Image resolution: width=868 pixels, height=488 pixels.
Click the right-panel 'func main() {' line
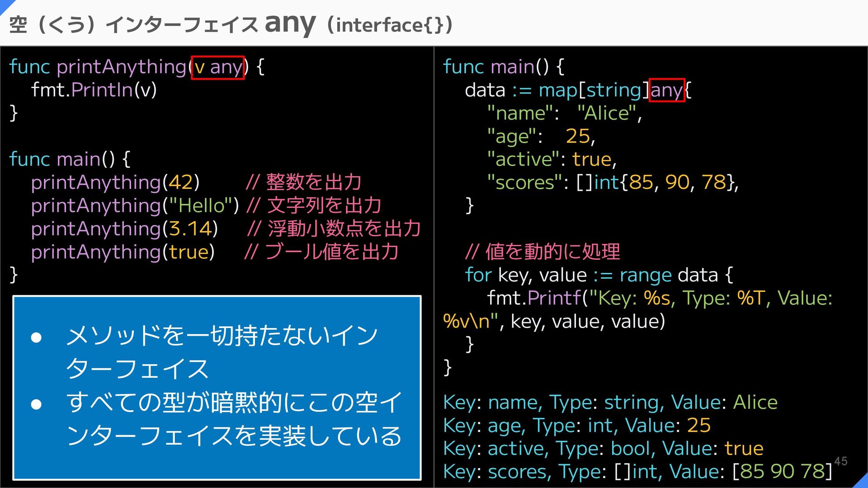click(504, 67)
